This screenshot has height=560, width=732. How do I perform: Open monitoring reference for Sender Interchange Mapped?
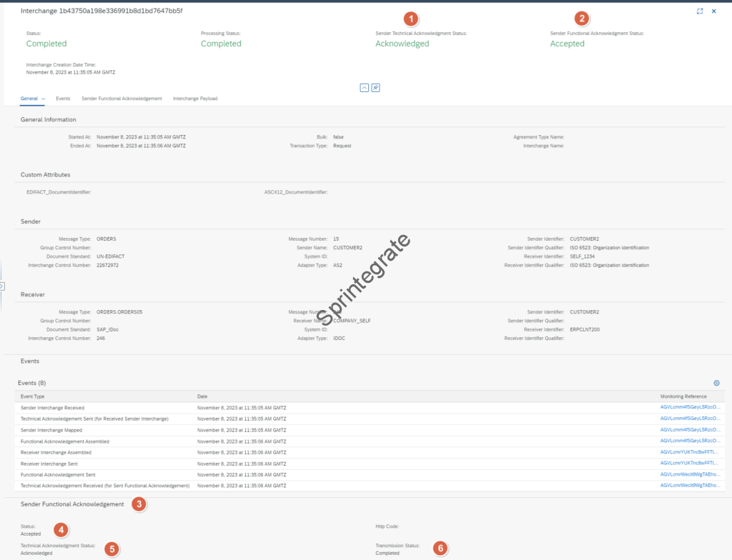[x=690, y=430]
